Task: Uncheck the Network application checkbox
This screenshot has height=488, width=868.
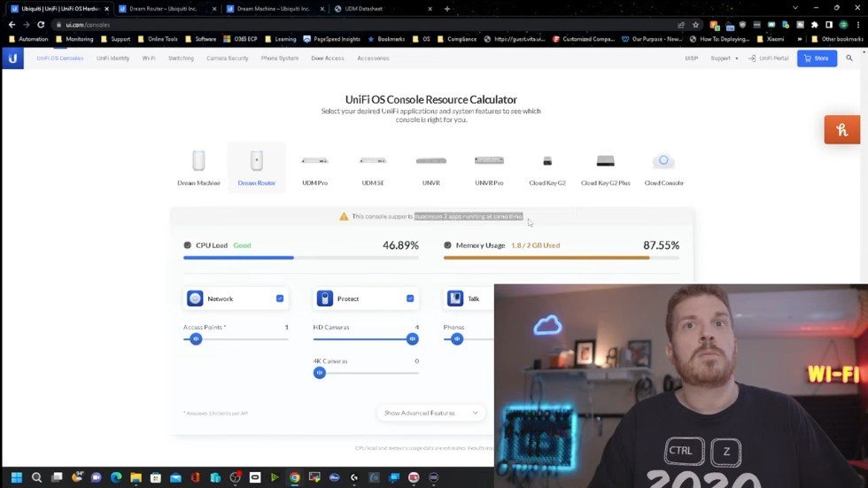Action: 280,298
